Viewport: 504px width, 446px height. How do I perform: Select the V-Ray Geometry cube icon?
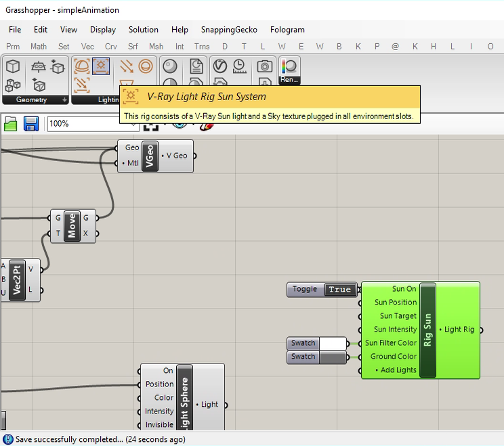point(13,66)
